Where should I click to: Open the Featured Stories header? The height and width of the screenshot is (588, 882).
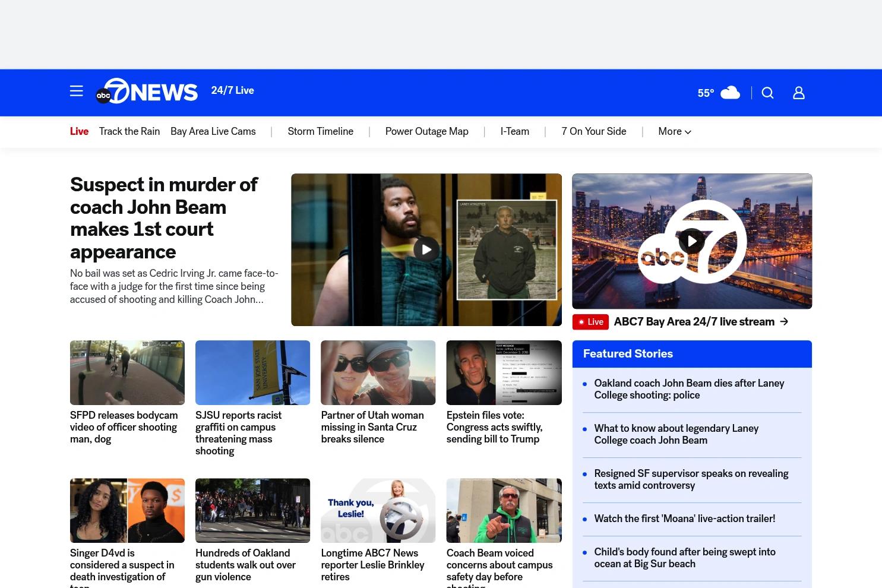pyautogui.click(x=692, y=354)
